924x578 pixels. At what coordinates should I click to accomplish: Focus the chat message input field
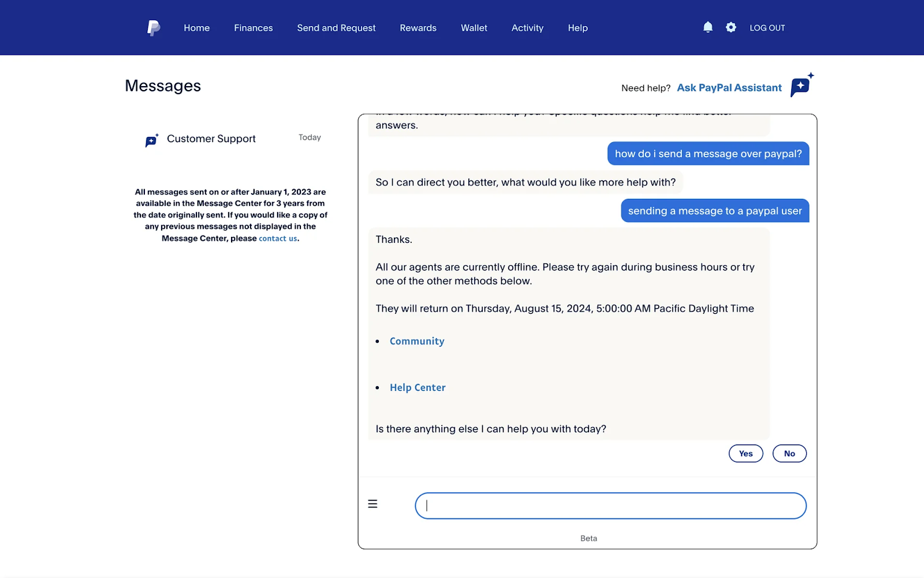[x=610, y=506]
